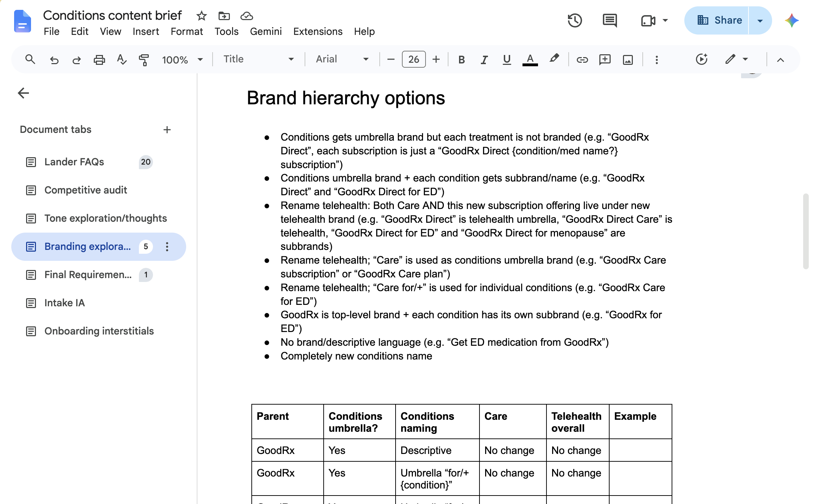Open the Arial font dropdown
The image size is (813, 504).
[342, 59]
